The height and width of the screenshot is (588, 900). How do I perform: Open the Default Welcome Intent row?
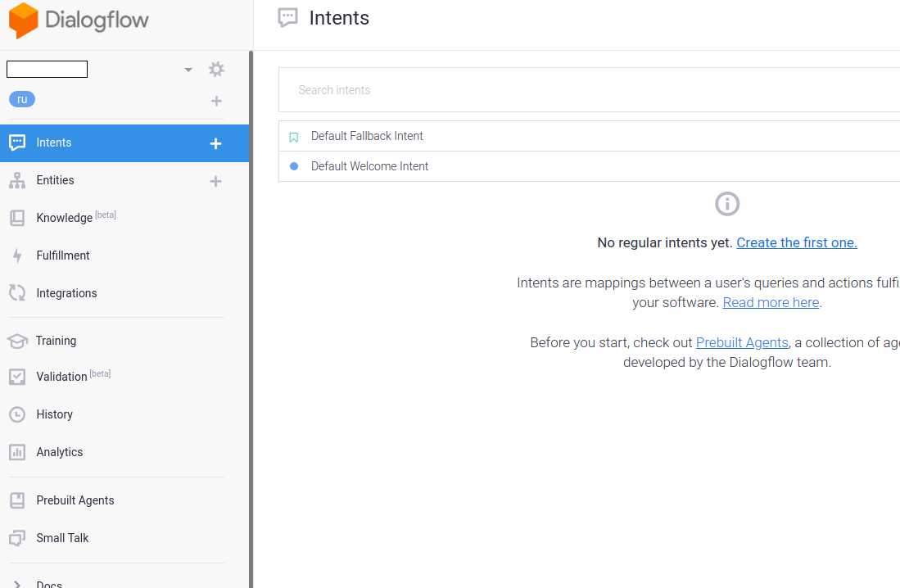(589, 166)
